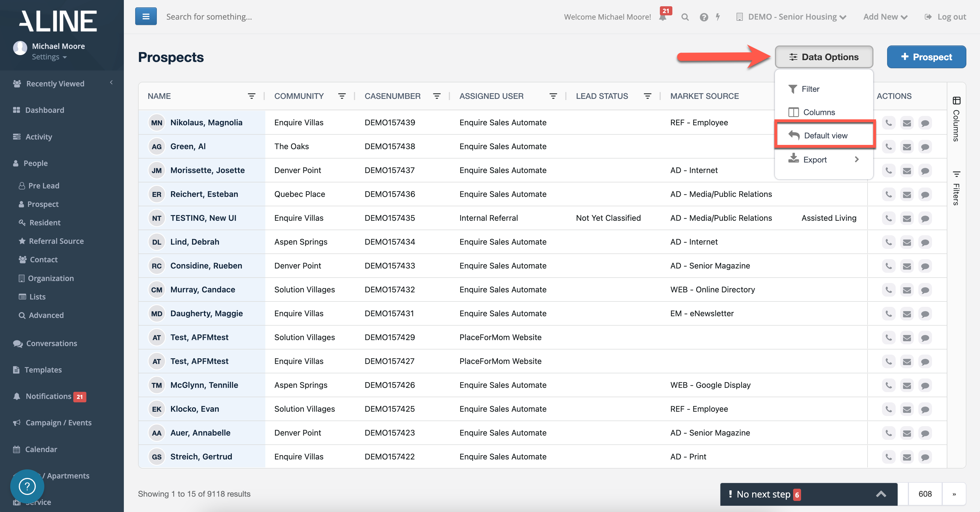The width and height of the screenshot is (980, 512).
Task: Click chat bubble icon for Lind, Debrah
Action: click(x=925, y=242)
